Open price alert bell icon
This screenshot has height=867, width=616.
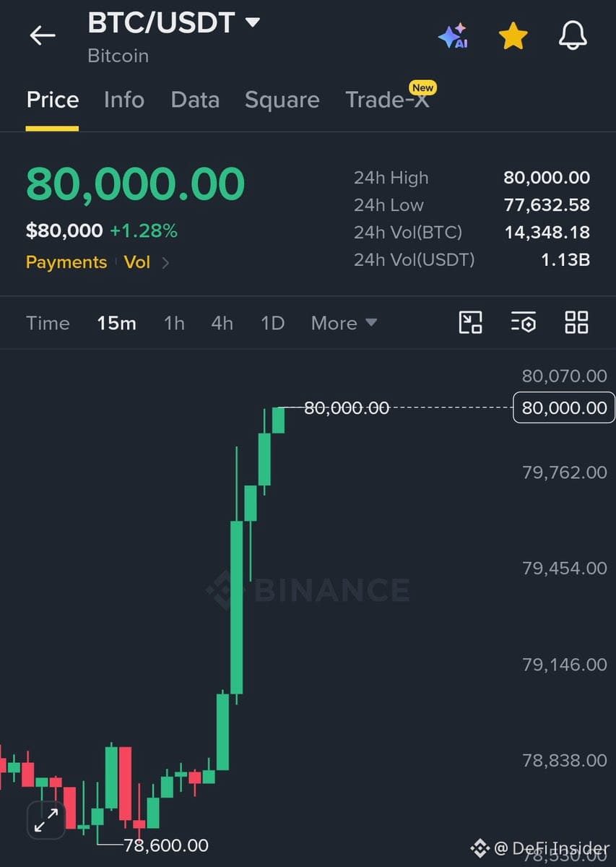573,35
